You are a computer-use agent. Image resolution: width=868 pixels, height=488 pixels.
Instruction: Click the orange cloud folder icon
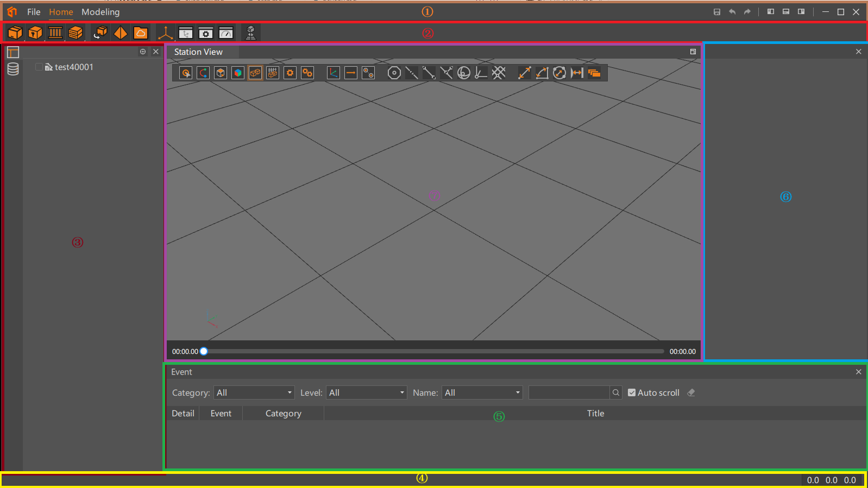tap(141, 33)
